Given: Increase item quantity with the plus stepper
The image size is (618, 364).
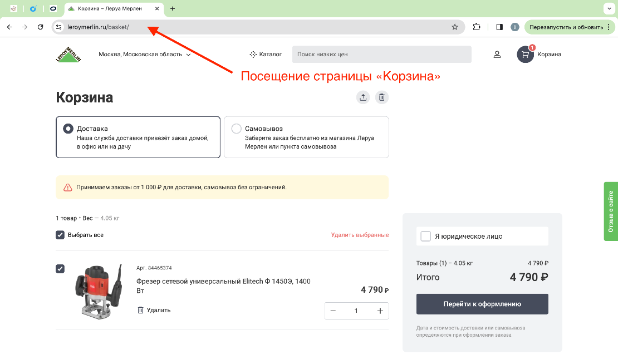Looking at the screenshot, I should click(x=379, y=311).
